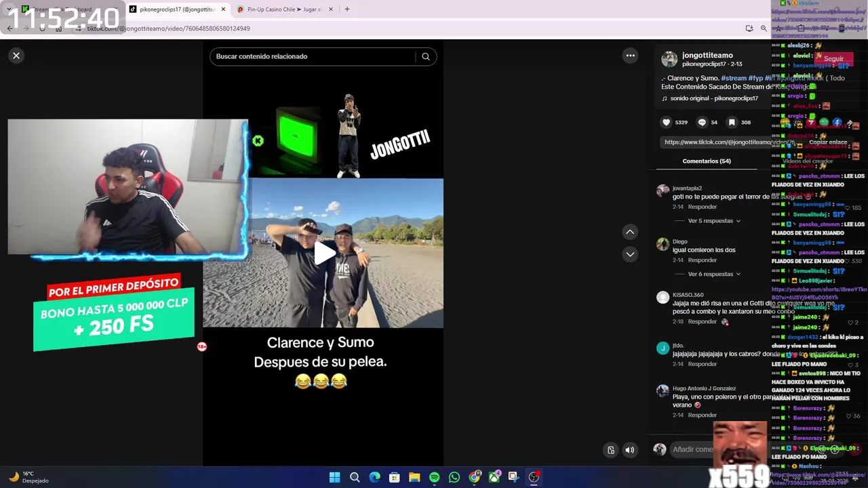This screenshot has width=868, height=488.
Task: Click the zoom magnifier icon in address bar
Action: [x=764, y=28]
